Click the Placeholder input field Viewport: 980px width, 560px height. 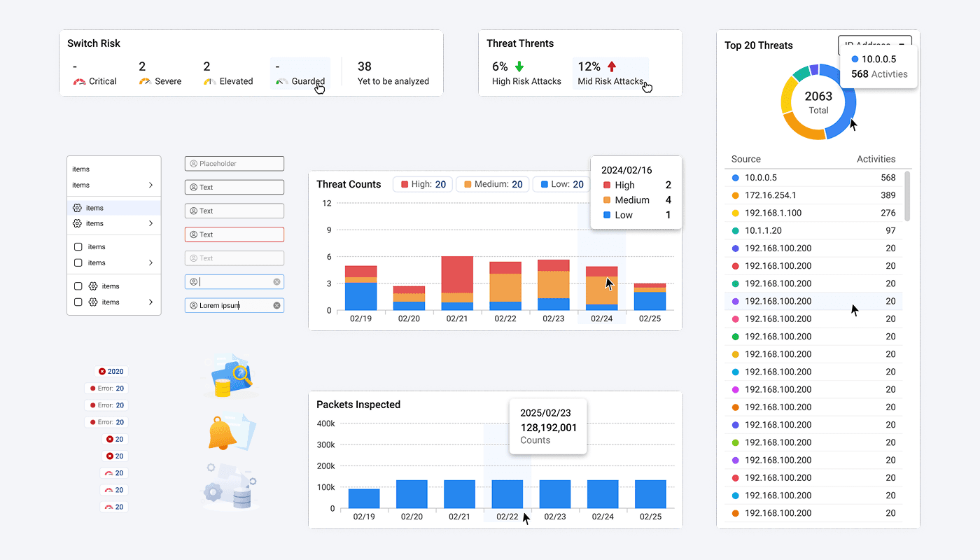pos(234,164)
